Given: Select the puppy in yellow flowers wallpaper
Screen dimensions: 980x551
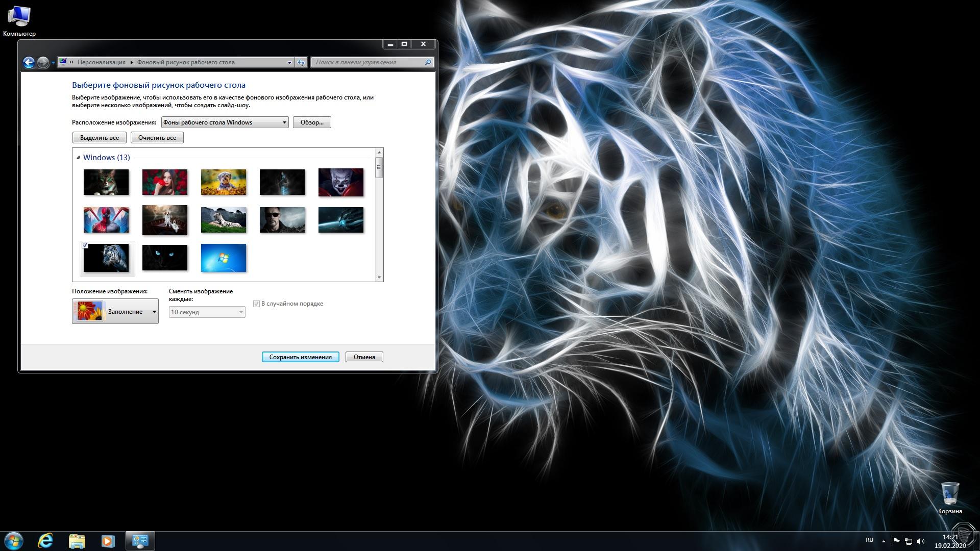Looking at the screenshot, I should point(224,182).
